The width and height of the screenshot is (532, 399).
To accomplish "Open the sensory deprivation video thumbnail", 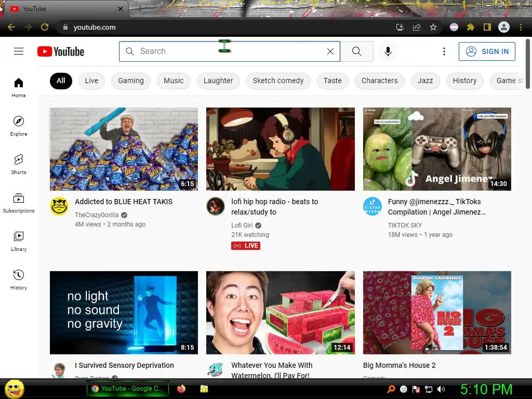I will tap(124, 312).
